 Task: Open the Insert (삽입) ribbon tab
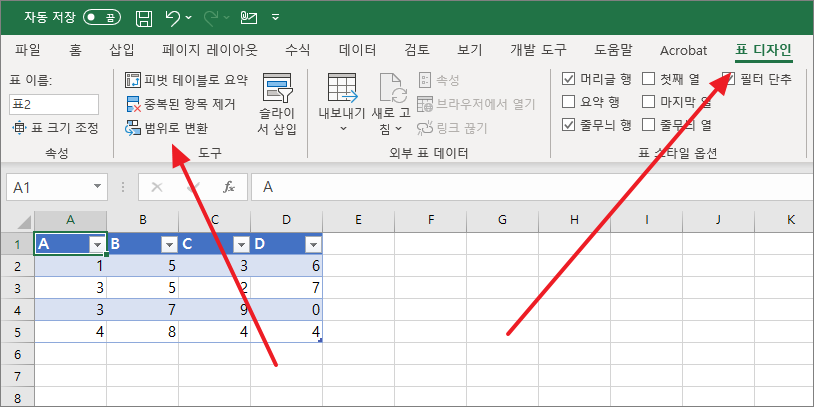pyautogui.click(x=121, y=50)
